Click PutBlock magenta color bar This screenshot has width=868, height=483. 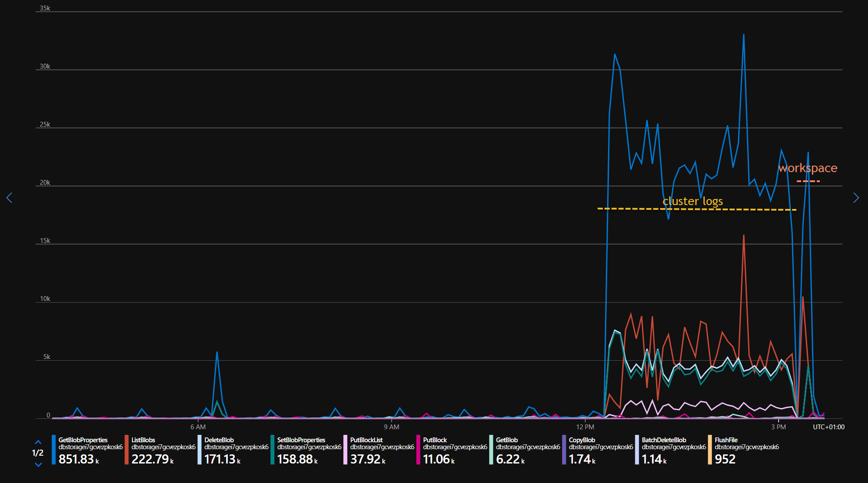(418, 450)
